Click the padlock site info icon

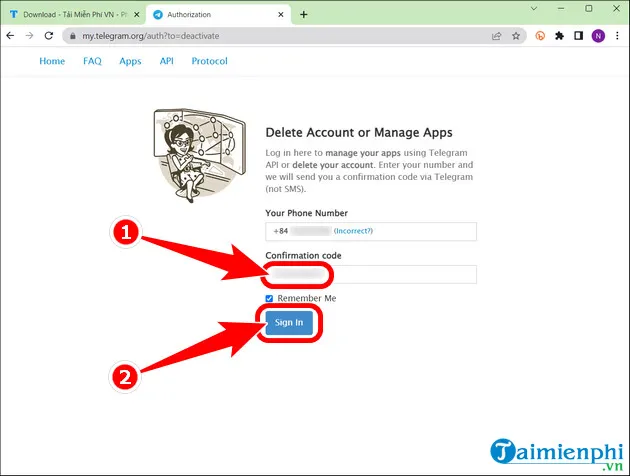73,36
